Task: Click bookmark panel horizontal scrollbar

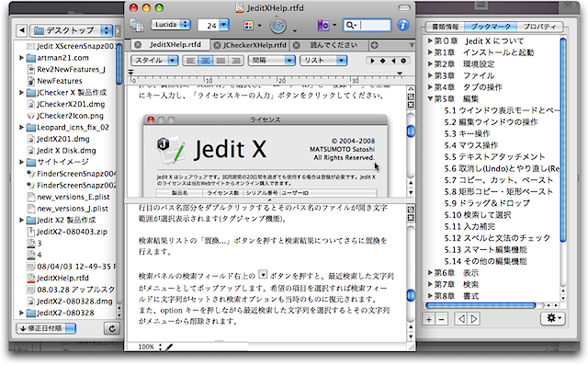Action: (481, 306)
